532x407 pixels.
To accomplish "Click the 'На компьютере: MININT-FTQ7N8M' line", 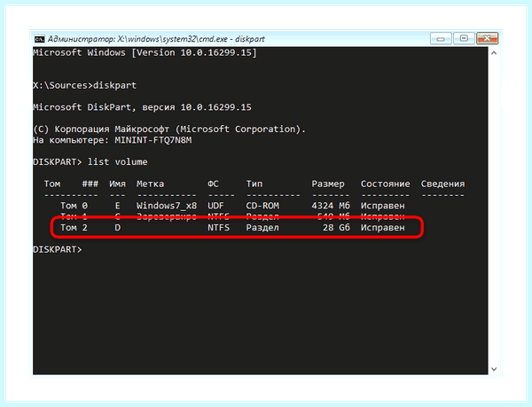I will tap(113, 140).
